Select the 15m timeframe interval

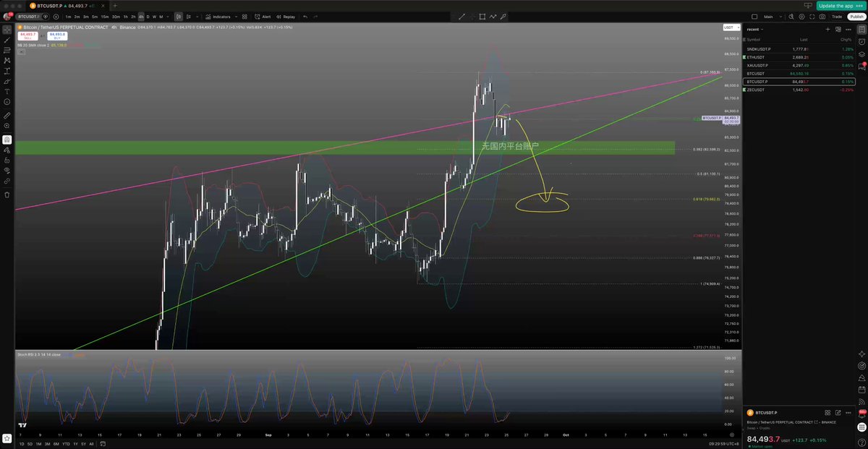pyautogui.click(x=105, y=17)
